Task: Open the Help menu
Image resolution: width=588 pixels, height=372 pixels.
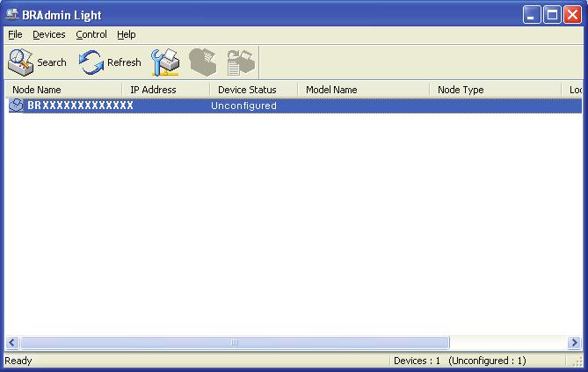Action: (126, 34)
